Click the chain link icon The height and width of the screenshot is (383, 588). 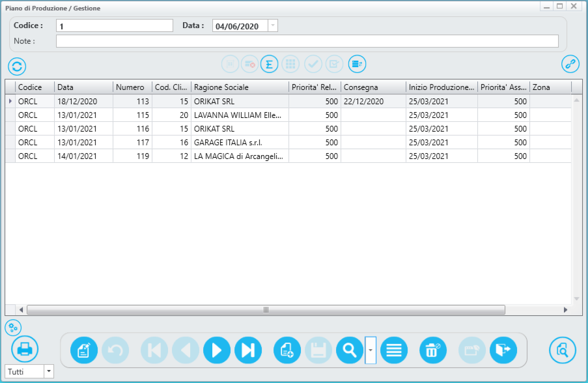click(x=570, y=64)
